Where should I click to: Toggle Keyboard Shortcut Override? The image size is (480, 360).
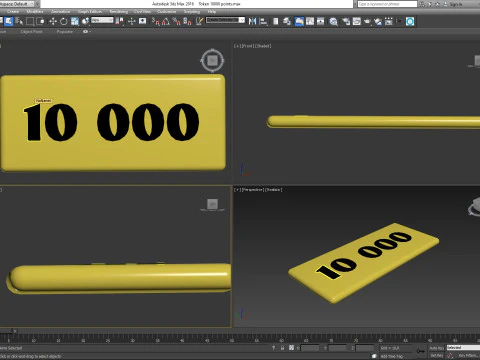click(143, 21)
